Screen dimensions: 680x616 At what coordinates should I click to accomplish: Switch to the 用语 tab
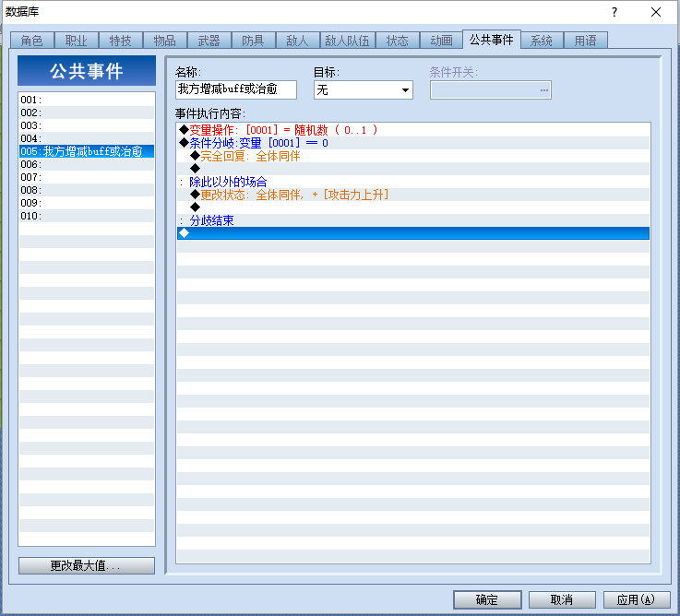pyautogui.click(x=586, y=41)
